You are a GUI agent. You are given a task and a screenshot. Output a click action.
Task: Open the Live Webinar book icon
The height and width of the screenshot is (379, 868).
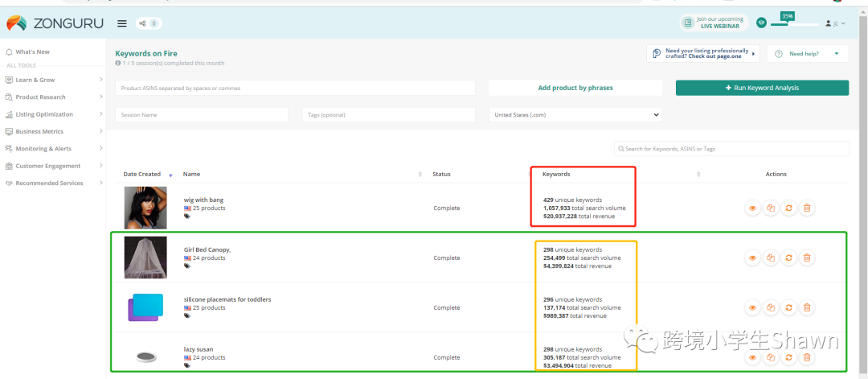(688, 23)
